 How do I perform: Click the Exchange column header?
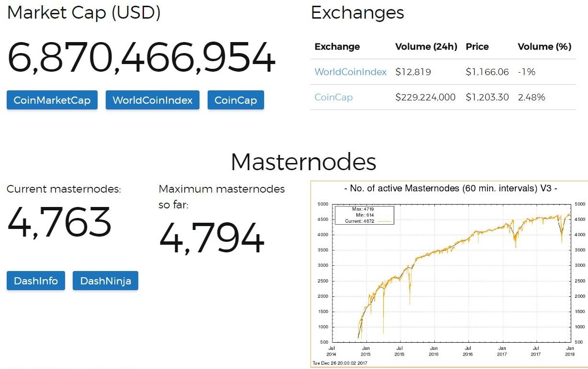pos(337,47)
